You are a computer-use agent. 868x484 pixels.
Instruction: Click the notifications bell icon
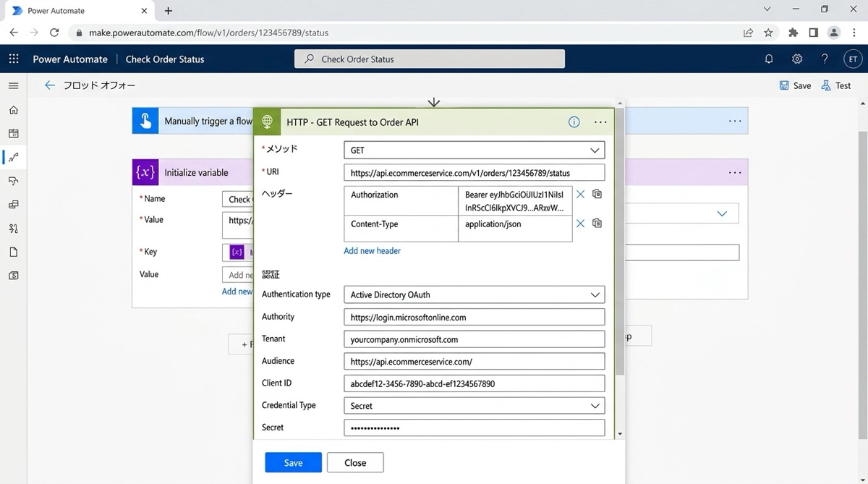(x=769, y=59)
